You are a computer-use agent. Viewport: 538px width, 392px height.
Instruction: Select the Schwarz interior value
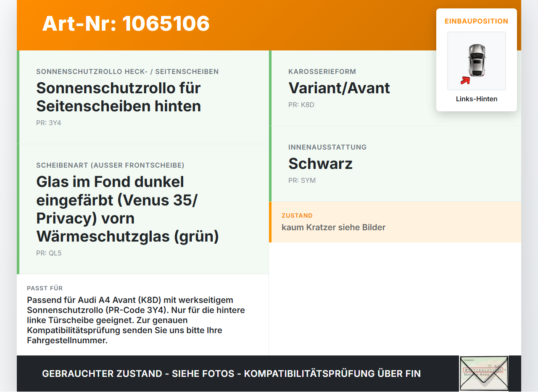320,164
